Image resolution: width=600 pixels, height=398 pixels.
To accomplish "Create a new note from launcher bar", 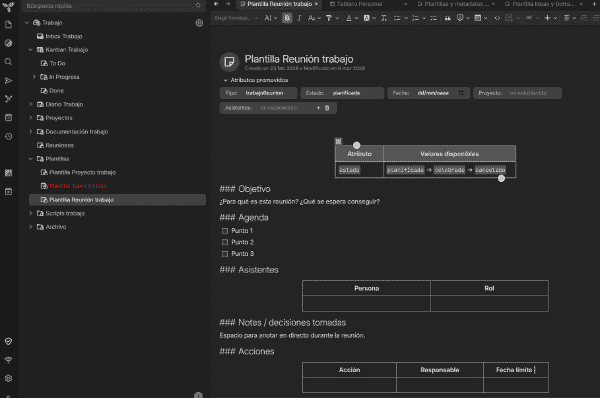I will (x=8, y=25).
